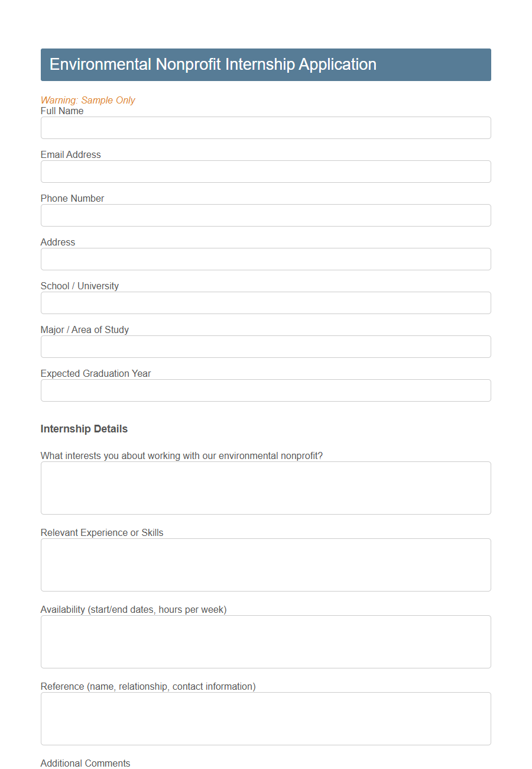The height and width of the screenshot is (769, 532).
Task: Click the Phone Number input field
Action: [x=265, y=215]
